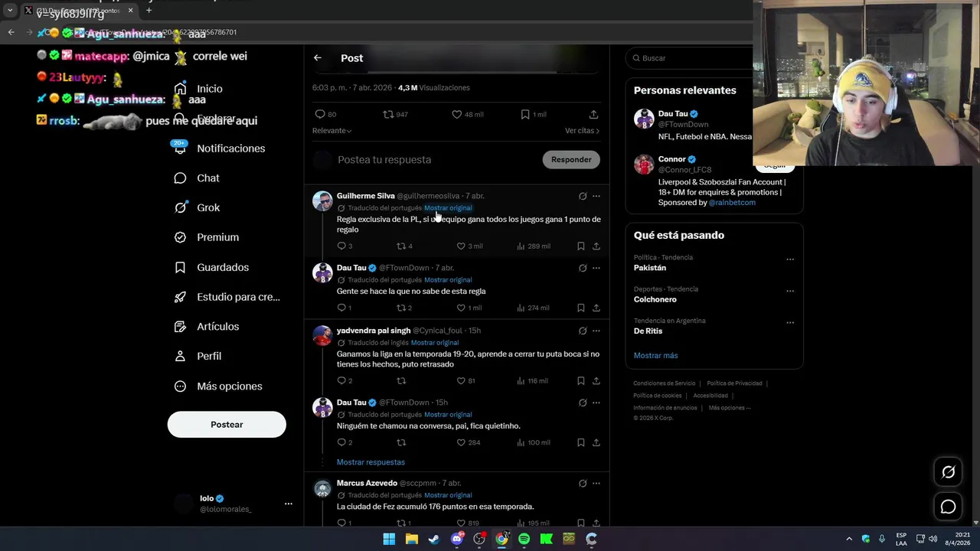Open Spotify from taskbar
This screenshot has height=551, width=980.
click(524, 539)
